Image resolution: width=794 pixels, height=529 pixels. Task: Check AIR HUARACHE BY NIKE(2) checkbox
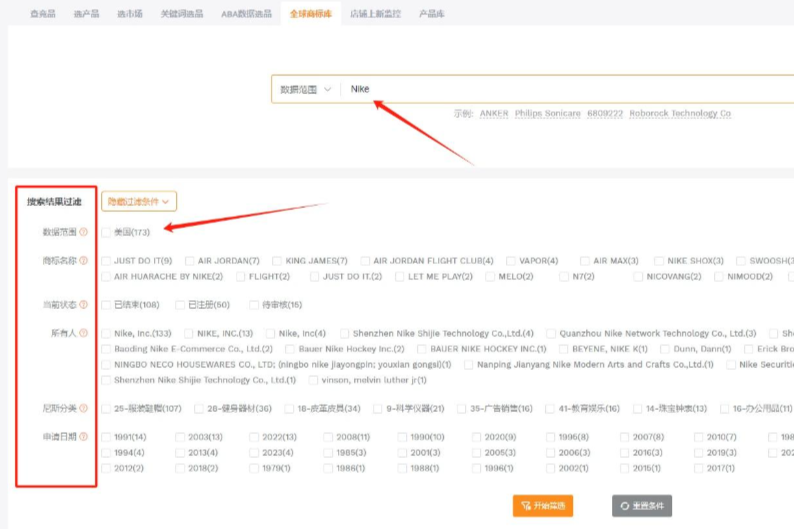(x=106, y=276)
